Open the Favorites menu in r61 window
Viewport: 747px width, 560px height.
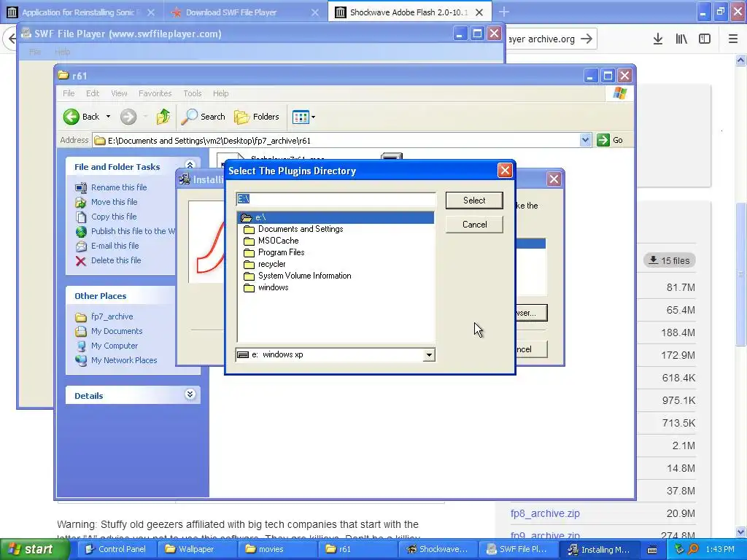coord(155,93)
